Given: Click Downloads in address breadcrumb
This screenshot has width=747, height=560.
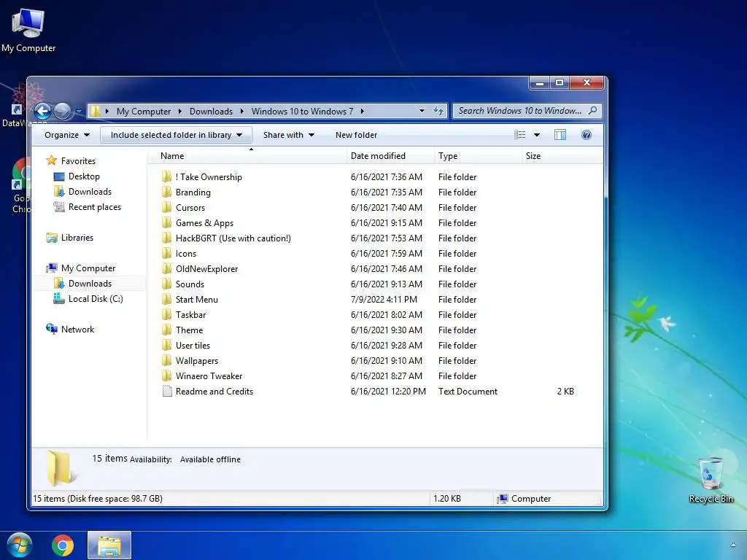Looking at the screenshot, I should pyautogui.click(x=211, y=111).
